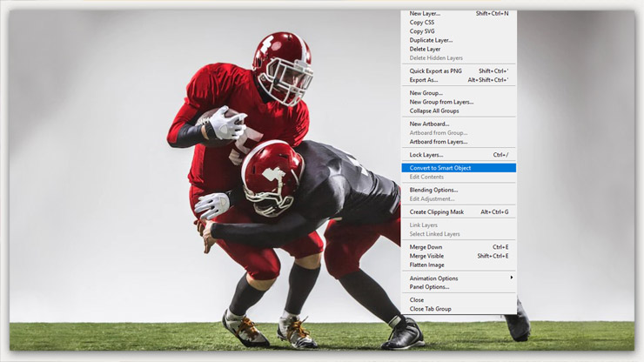The image size is (644, 362).
Task: Choose New Group... entry
Action: [x=426, y=93]
